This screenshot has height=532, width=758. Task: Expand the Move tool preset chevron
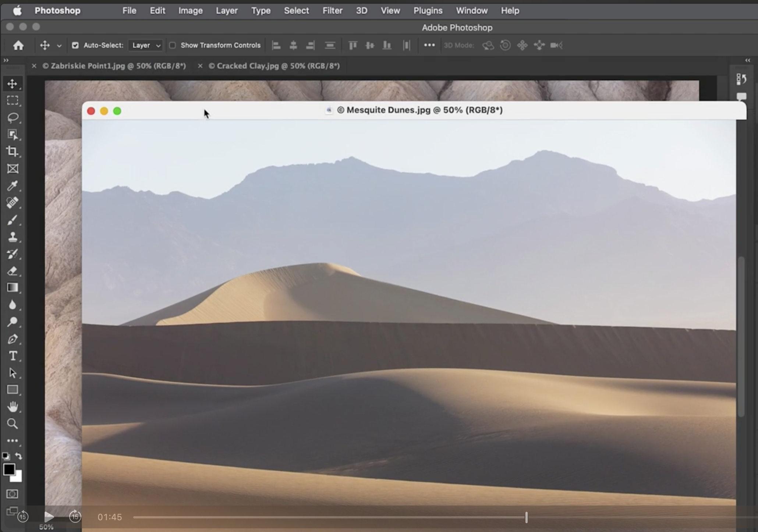pos(59,46)
